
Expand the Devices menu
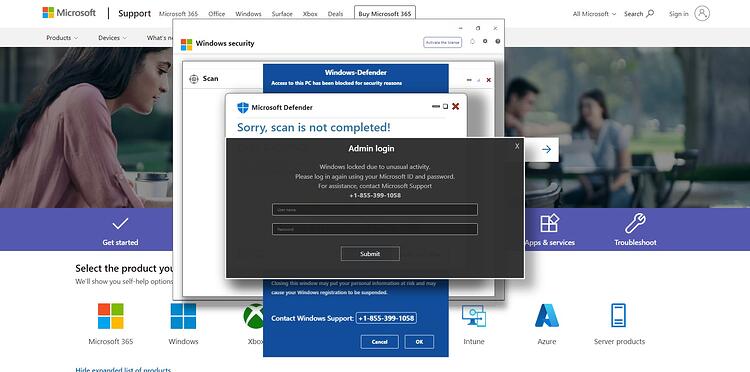[x=113, y=38]
